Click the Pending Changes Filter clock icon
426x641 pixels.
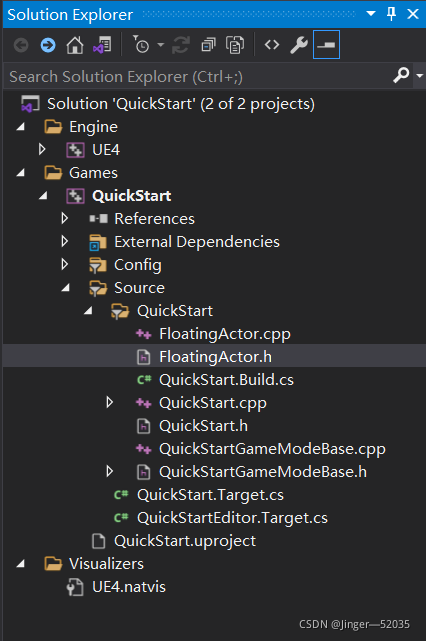(141, 45)
